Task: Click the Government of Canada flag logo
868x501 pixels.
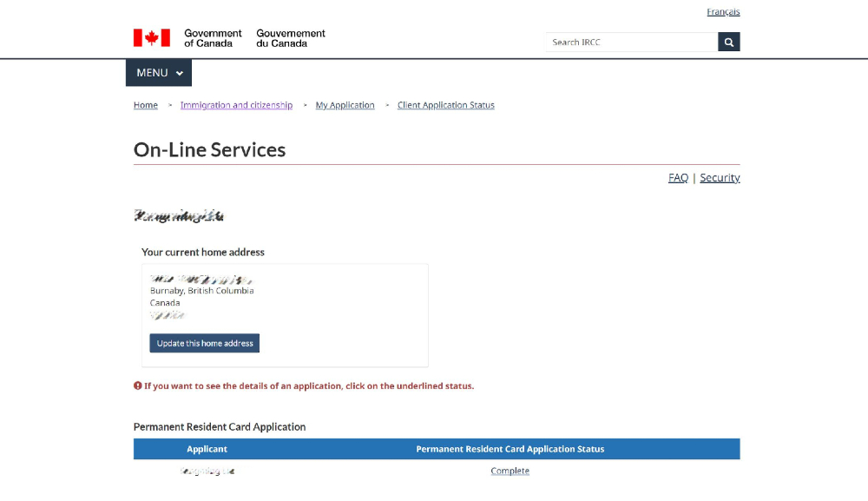Action: (152, 37)
